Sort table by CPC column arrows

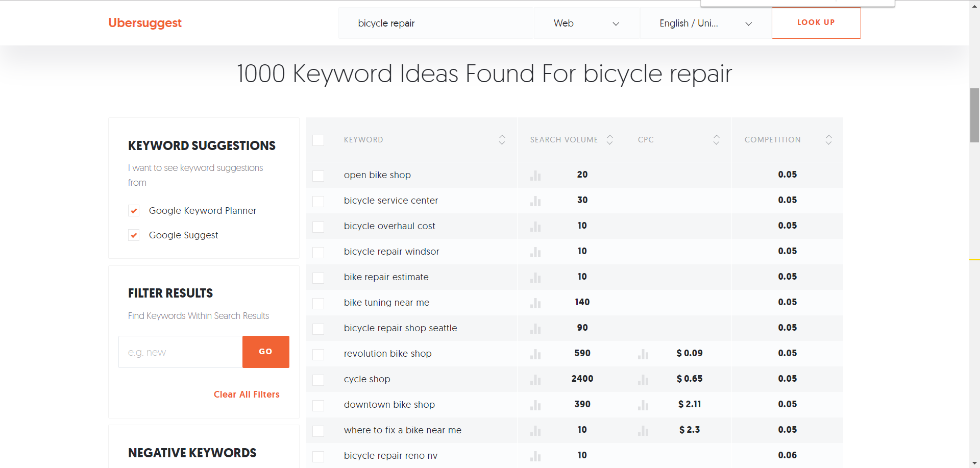(717, 140)
